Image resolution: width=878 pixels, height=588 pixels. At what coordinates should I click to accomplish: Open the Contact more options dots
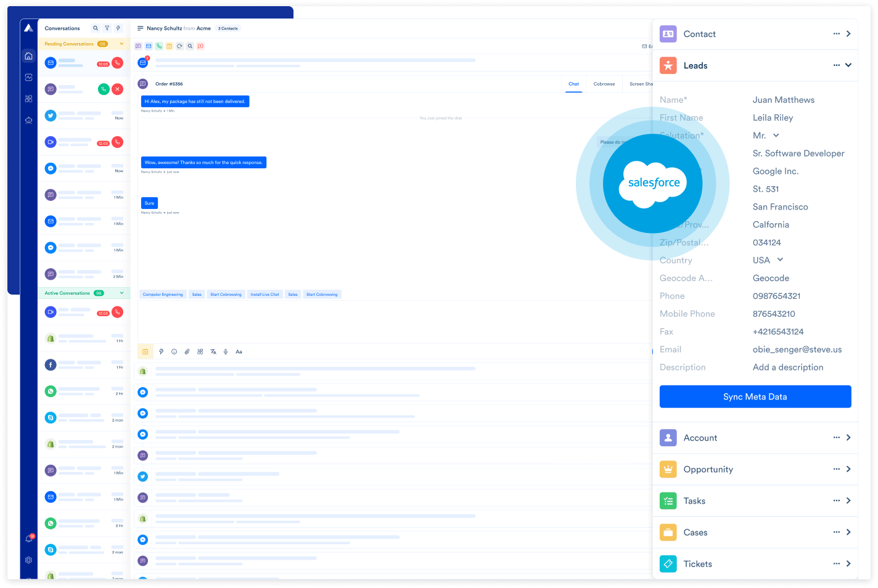point(837,34)
